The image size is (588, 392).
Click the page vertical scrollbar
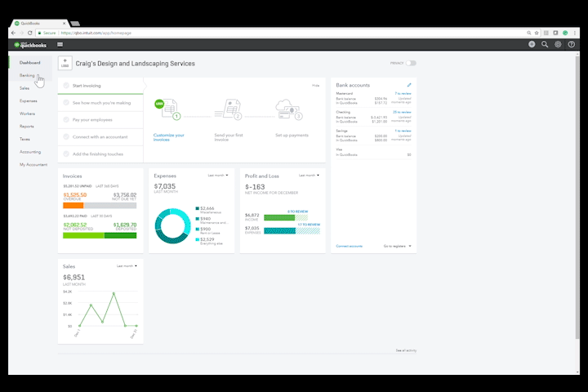click(577, 196)
